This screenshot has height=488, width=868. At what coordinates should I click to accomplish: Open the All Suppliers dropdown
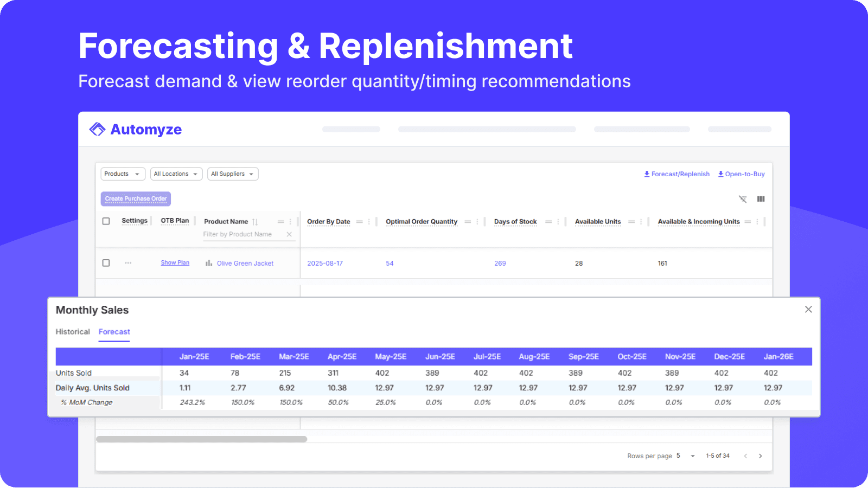[232, 174]
